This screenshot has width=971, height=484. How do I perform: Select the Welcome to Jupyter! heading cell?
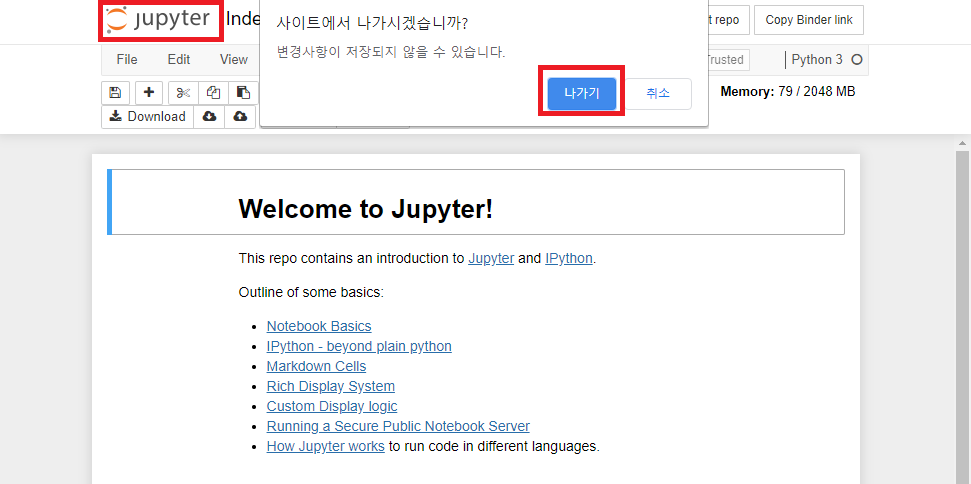tap(476, 202)
